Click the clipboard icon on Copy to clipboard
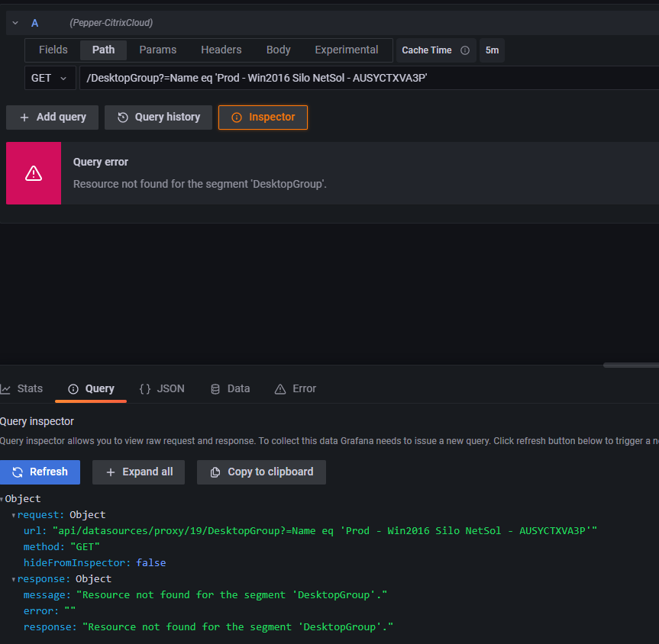Image resolution: width=659 pixels, height=644 pixels. click(215, 472)
